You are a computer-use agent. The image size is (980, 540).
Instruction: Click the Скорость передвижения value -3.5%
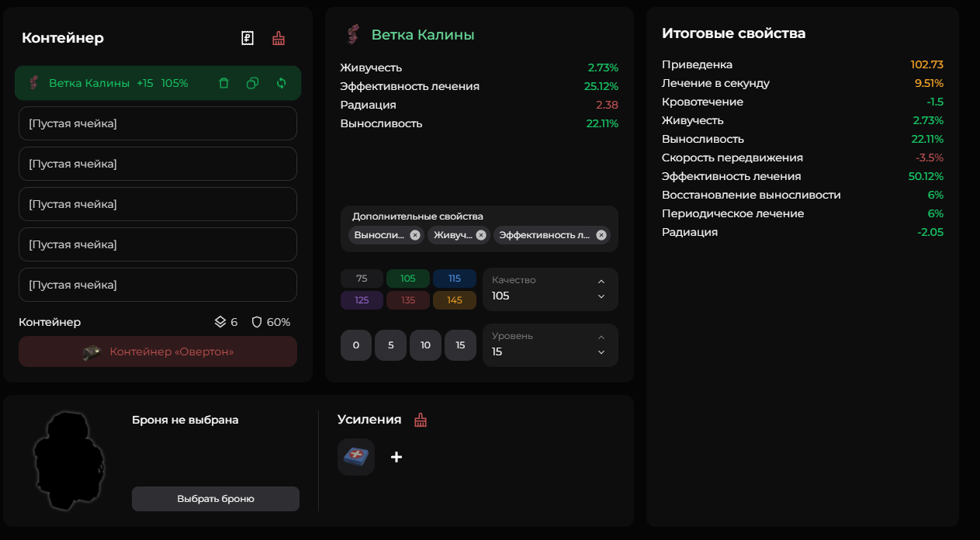pyautogui.click(x=930, y=157)
